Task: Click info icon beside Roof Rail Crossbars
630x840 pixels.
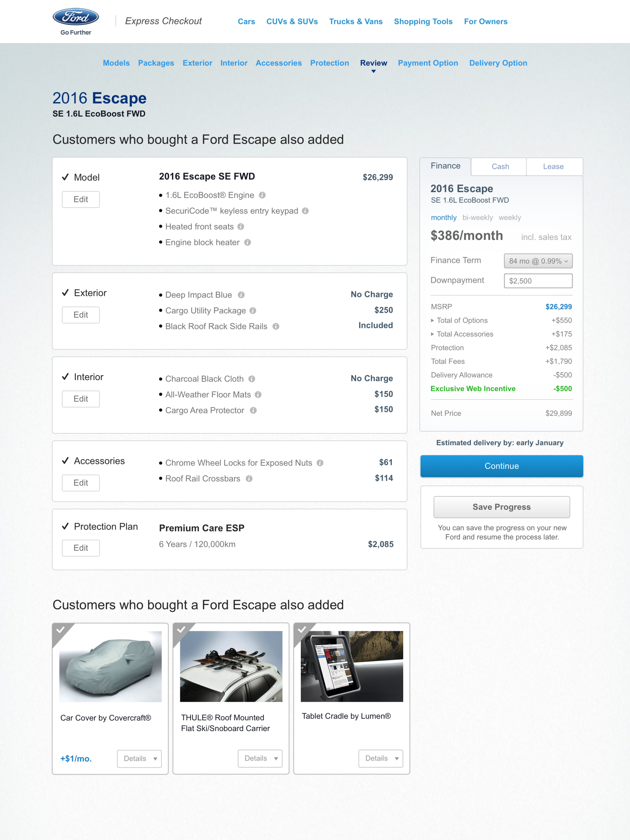Action: (x=249, y=478)
